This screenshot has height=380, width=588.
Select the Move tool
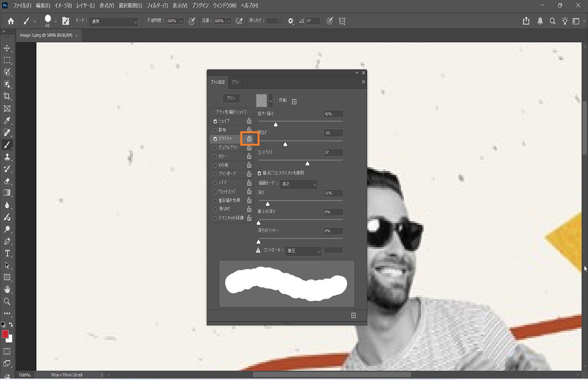(7, 48)
